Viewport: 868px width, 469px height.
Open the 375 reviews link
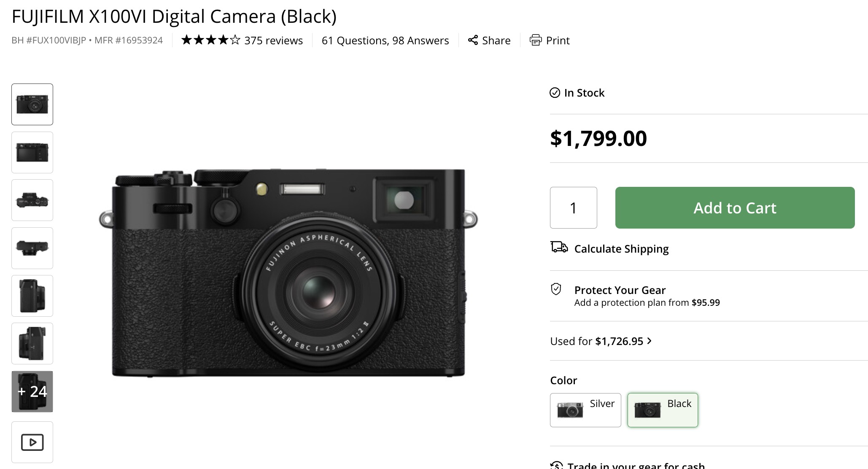tap(273, 40)
